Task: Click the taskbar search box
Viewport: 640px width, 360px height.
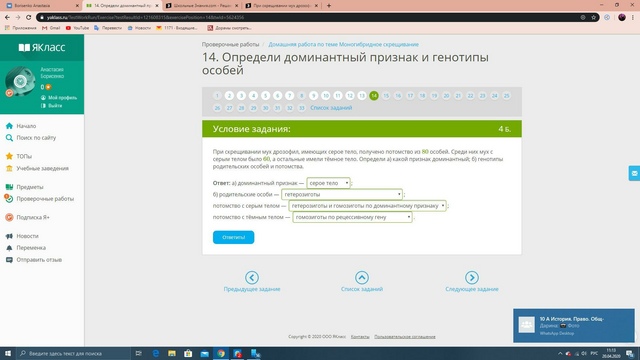Action: coord(73,353)
